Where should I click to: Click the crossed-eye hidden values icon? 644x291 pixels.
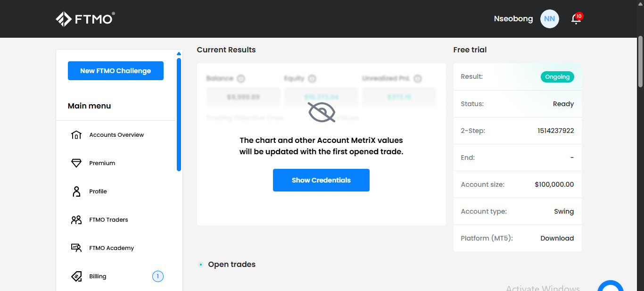tap(322, 112)
